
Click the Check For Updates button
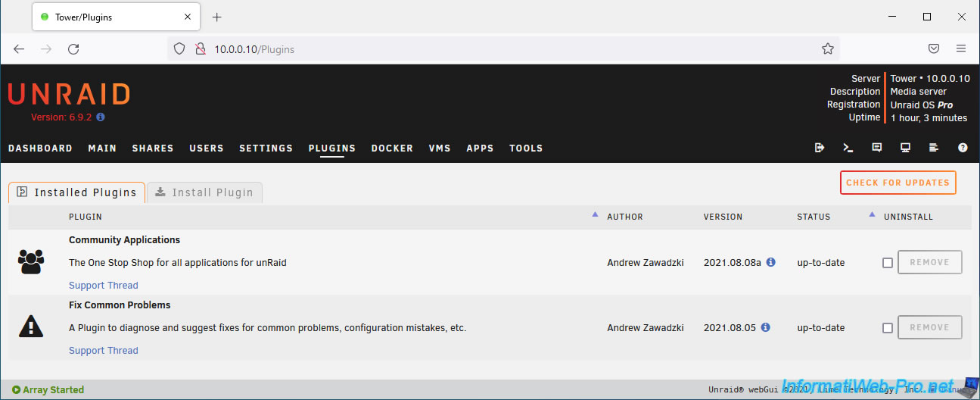898,183
